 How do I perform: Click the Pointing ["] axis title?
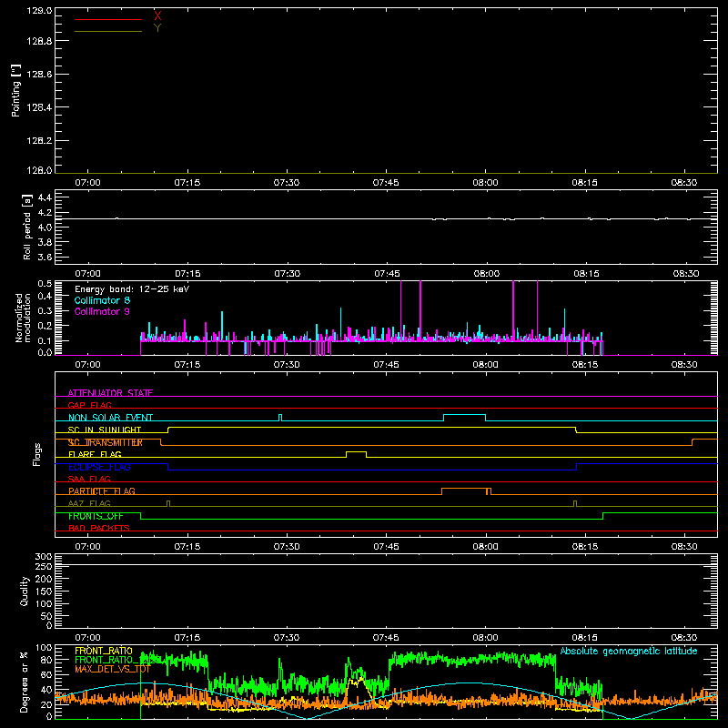(16, 90)
